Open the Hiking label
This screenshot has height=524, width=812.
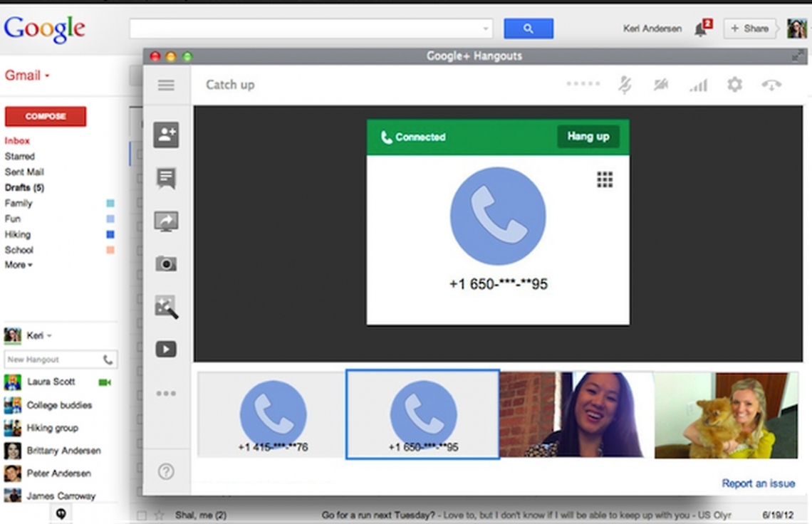click(18, 234)
